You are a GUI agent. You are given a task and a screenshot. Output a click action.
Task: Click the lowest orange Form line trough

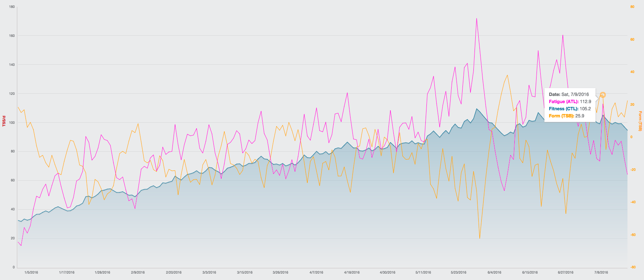(480, 238)
